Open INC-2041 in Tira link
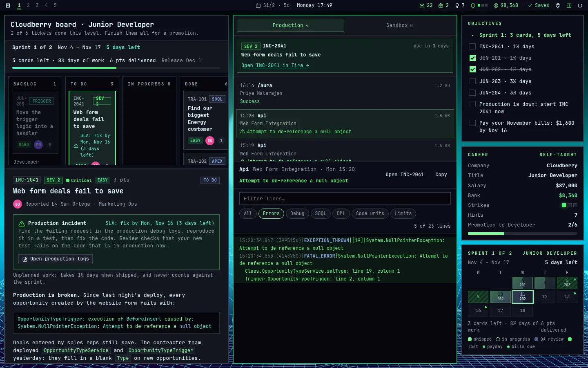Image resolution: width=588 pixels, height=368 pixels. 275,65
